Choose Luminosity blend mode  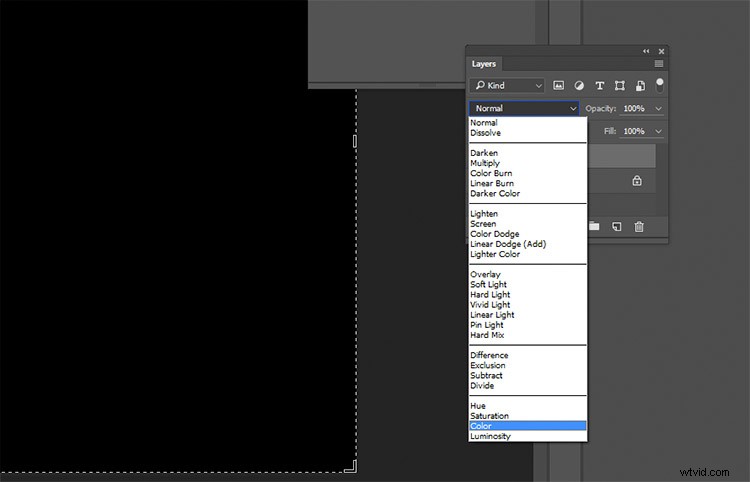528,436
